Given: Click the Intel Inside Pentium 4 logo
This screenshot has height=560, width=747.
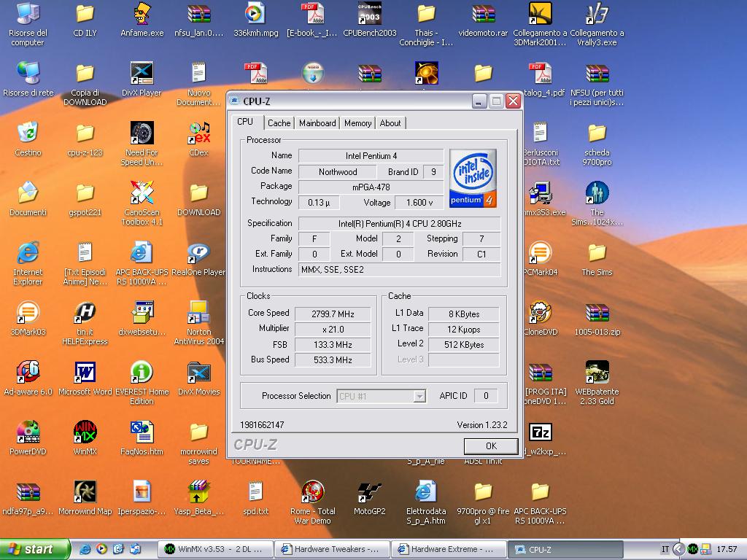Looking at the screenshot, I should point(473,178).
